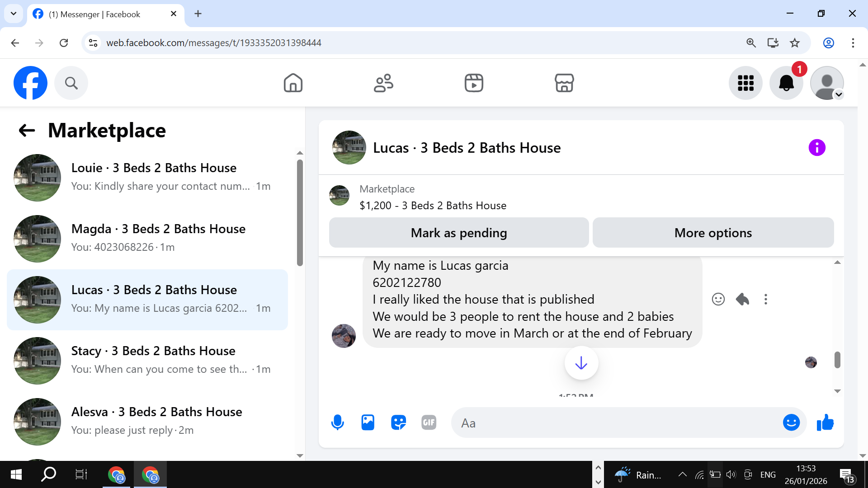
Task: Open more options for Lucas's message
Action: pyautogui.click(x=766, y=299)
